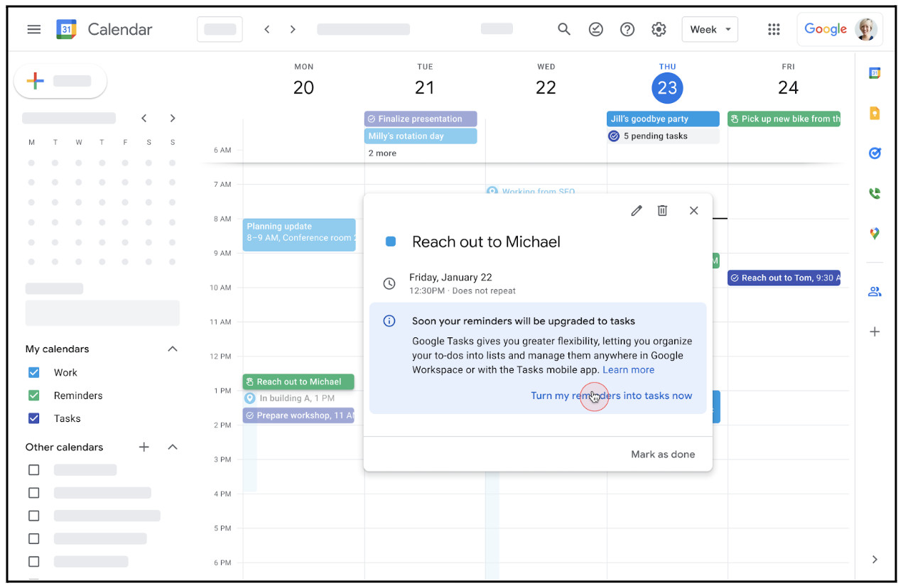Collapse the Other calendars section
The height and width of the screenshot is (588, 903).
tap(172, 447)
